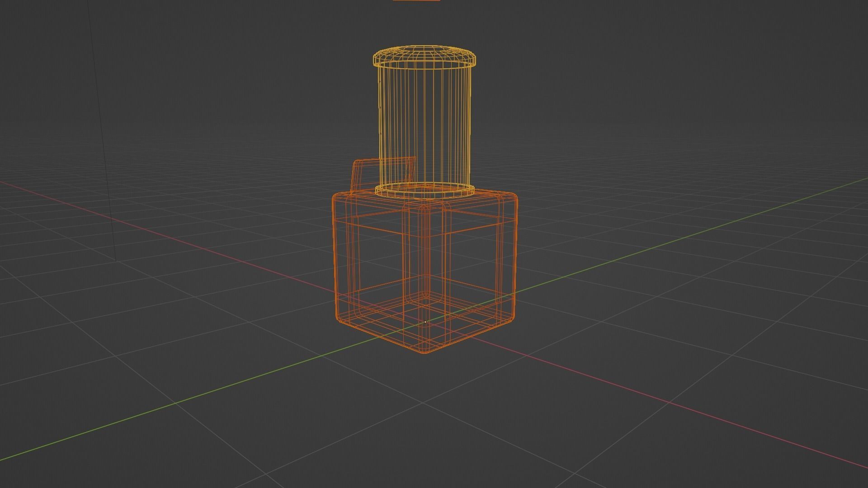Click the object origin dot at cube bottom

(425, 322)
